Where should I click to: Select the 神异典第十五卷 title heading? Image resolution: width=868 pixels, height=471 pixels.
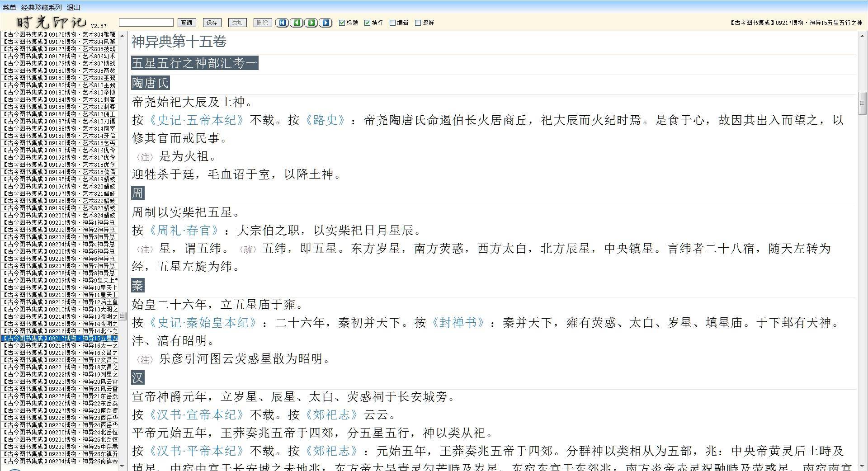pos(179,42)
